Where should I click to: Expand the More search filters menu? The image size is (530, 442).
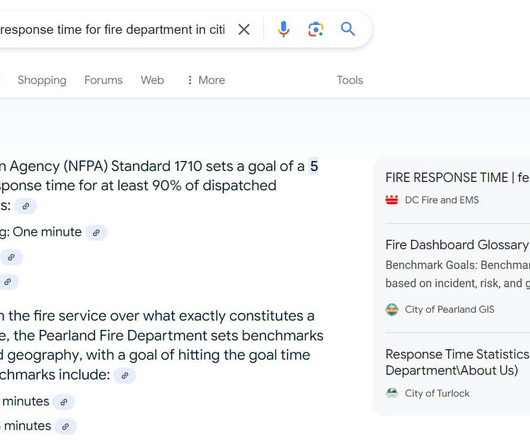(x=206, y=80)
